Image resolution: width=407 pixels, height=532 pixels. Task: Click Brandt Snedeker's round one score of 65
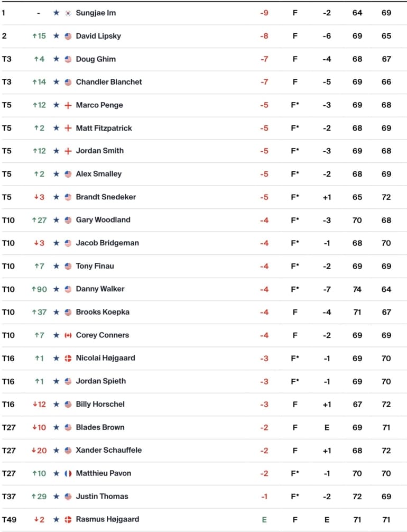[x=357, y=197]
